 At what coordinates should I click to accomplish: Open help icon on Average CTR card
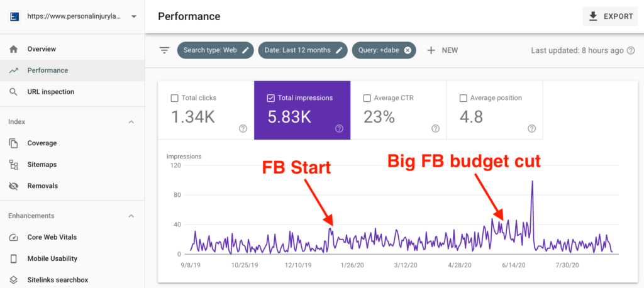point(435,128)
